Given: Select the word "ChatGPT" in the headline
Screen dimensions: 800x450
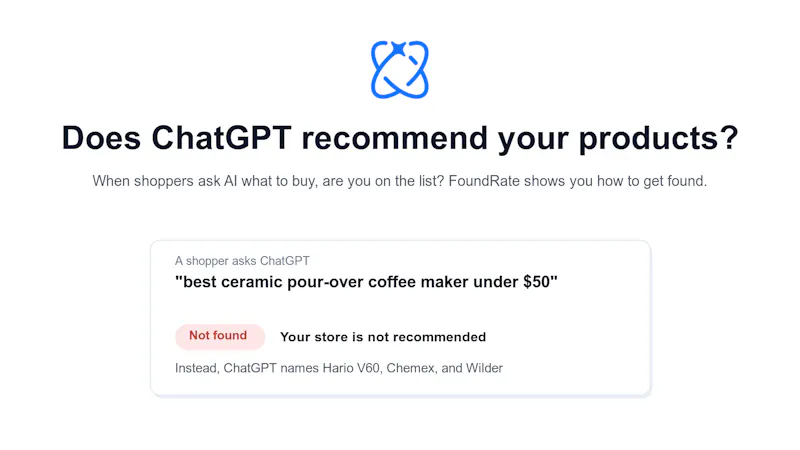Looking at the screenshot, I should click(x=221, y=137).
